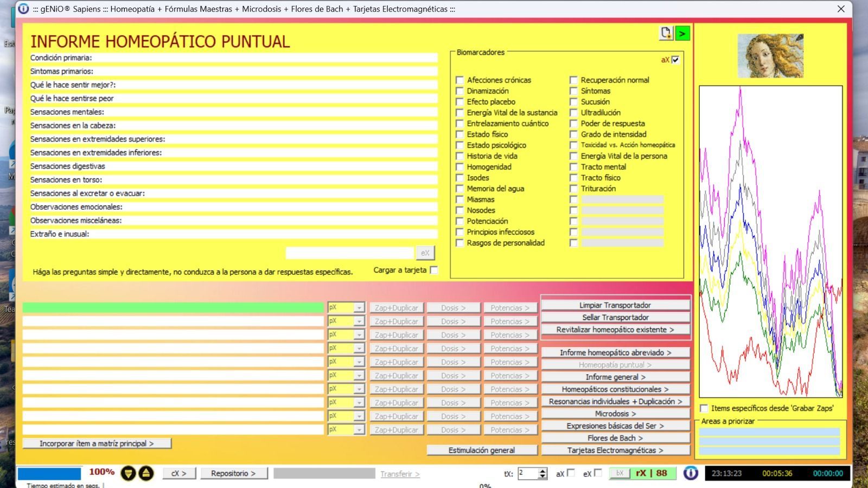This screenshot has height=488, width=868.
Task: Click the new document icon above Biomarcadores
Action: click(x=666, y=33)
